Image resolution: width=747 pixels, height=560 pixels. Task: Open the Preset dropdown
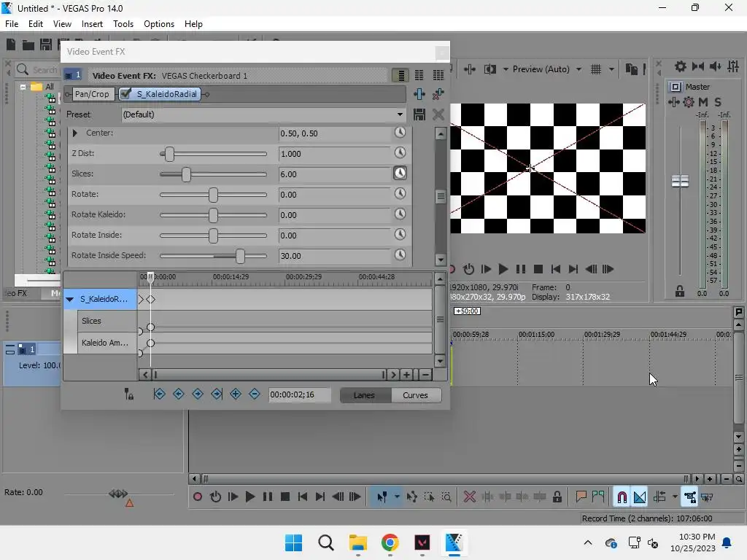point(400,114)
